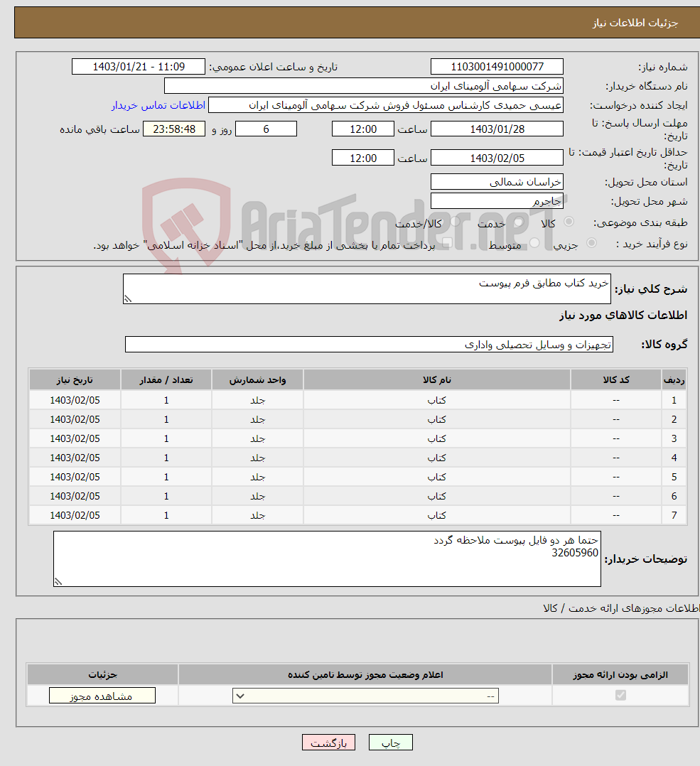The width and height of the screenshot is (700, 766).
Task: Click the جزئیات column header in license table
Action: [102, 674]
